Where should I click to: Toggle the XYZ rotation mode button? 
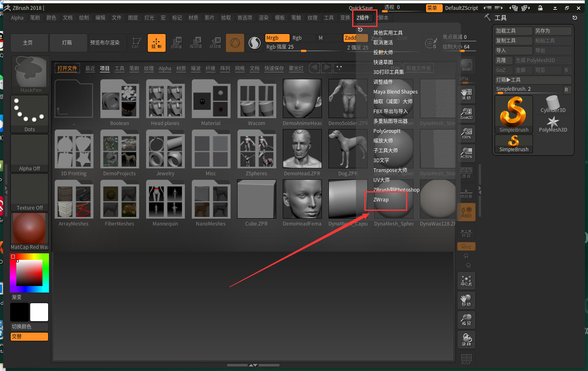[x=466, y=246]
